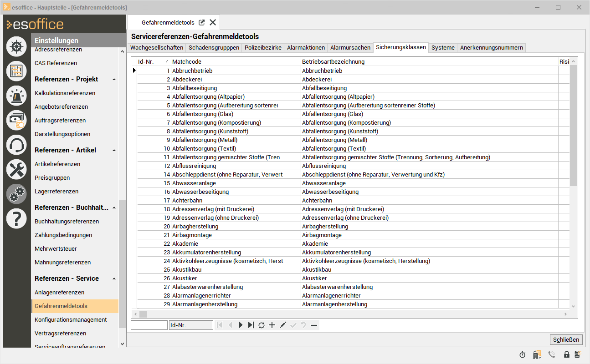Sort by the Betriebsartbezeichnung column header
The width and height of the screenshot is (590, 364).
click(430, 61)
